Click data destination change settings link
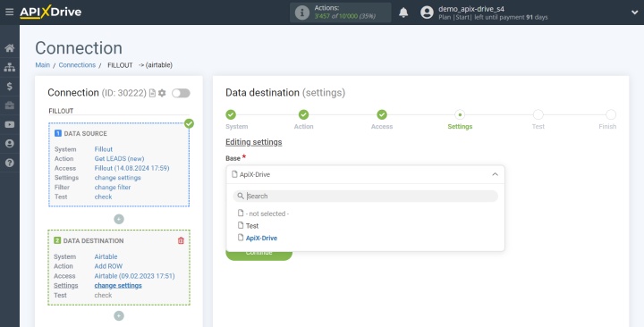644x327 pixels. (x=118, y=286)
